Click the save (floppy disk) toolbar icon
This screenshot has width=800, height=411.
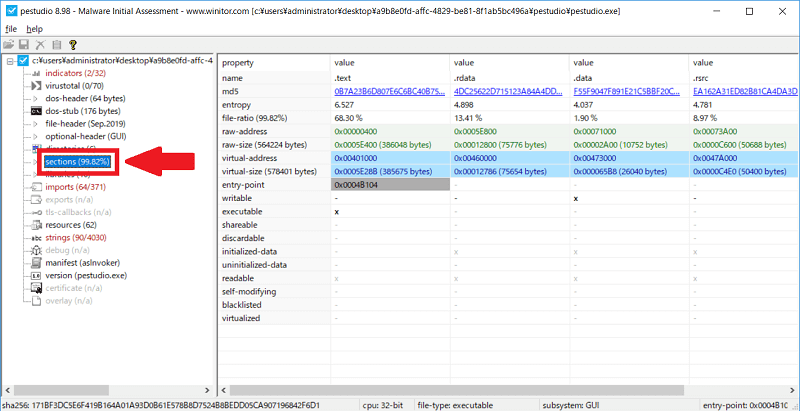[24, 45]
